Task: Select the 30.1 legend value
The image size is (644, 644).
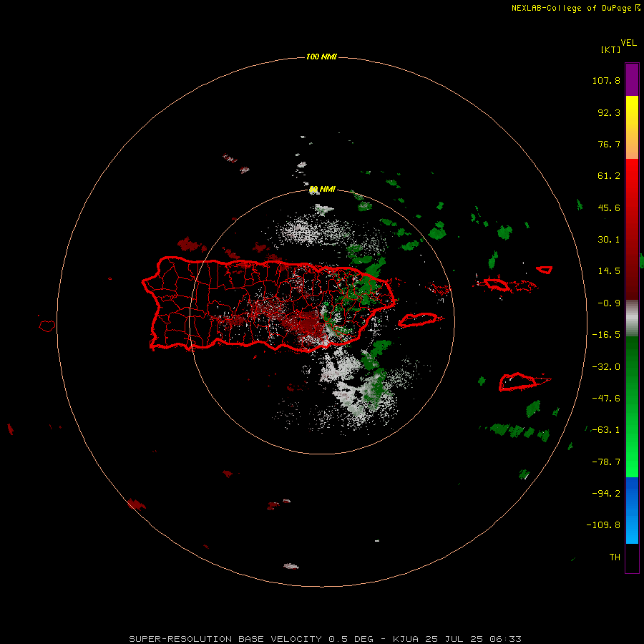Action: [x=609, y=240]
